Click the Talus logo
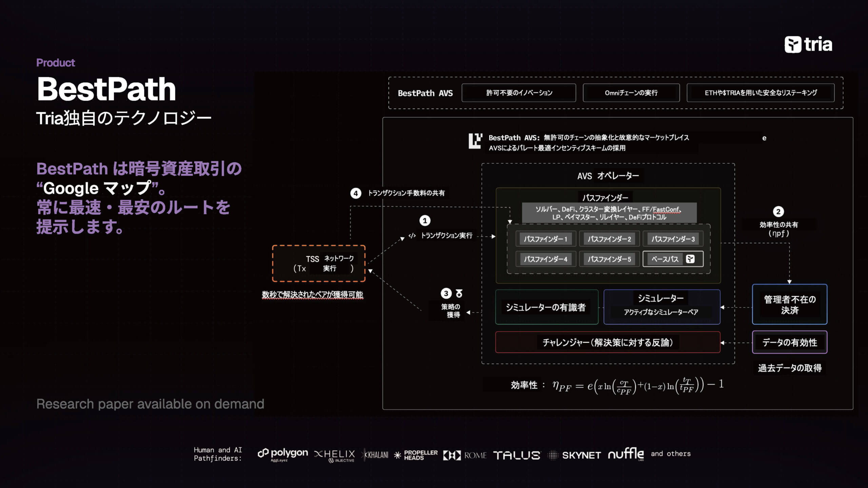Screen dimensions: 868x488 point(517,455)
